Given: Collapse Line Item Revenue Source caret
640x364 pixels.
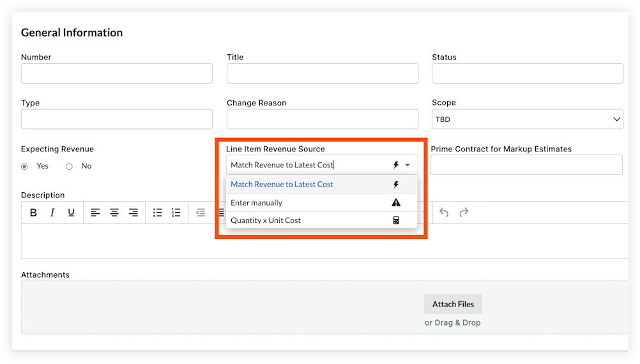Looking at the screenshot, I should point(408,165).
